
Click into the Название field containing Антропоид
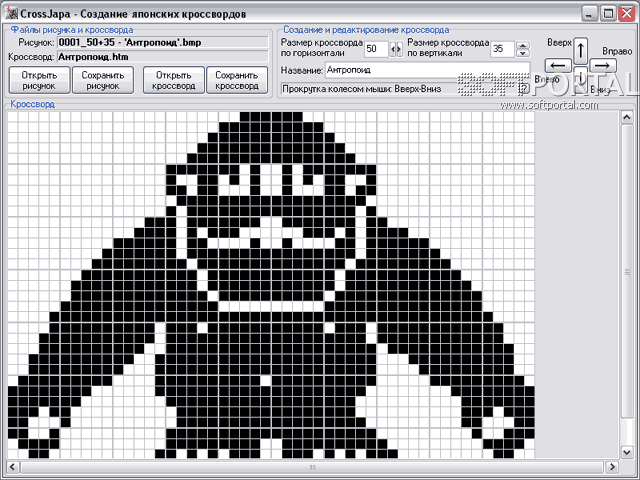pyautogui.click(x=427, y=70)
